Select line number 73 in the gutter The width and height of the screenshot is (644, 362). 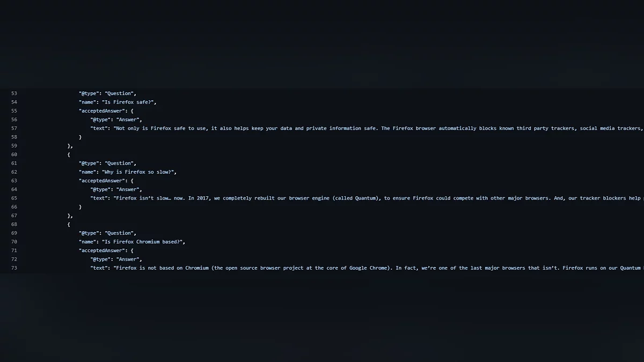(14, 268)
